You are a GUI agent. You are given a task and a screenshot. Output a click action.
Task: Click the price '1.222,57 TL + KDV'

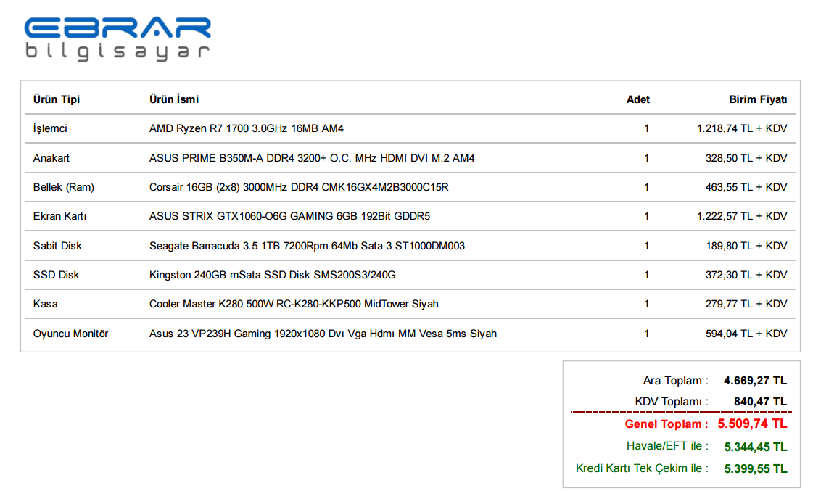(x=742, y=216)
